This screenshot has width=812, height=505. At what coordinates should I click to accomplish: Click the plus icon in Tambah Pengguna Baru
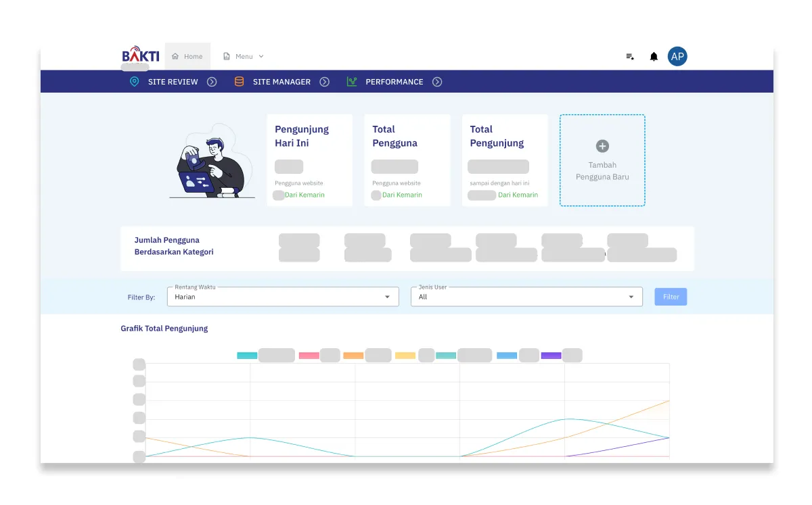[x=602, y=146]
